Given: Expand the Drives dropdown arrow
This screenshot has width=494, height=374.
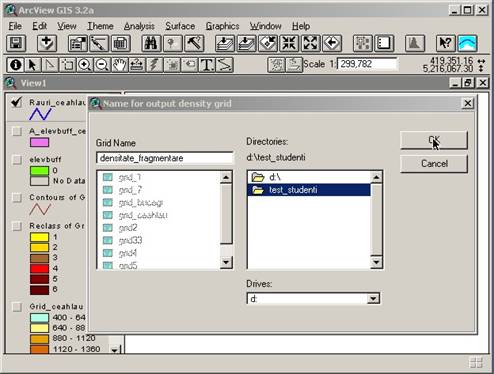Looking at the screenshot, I should coord(373,298).
